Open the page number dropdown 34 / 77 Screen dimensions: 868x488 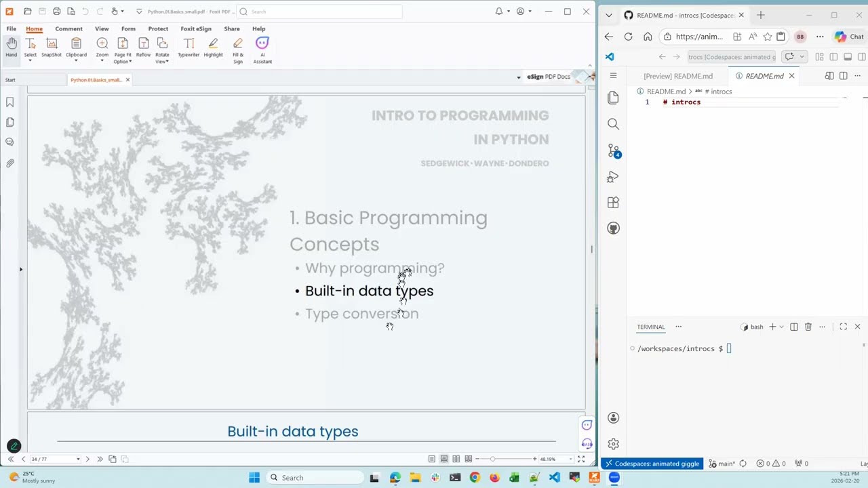click(x=78, y=459)
